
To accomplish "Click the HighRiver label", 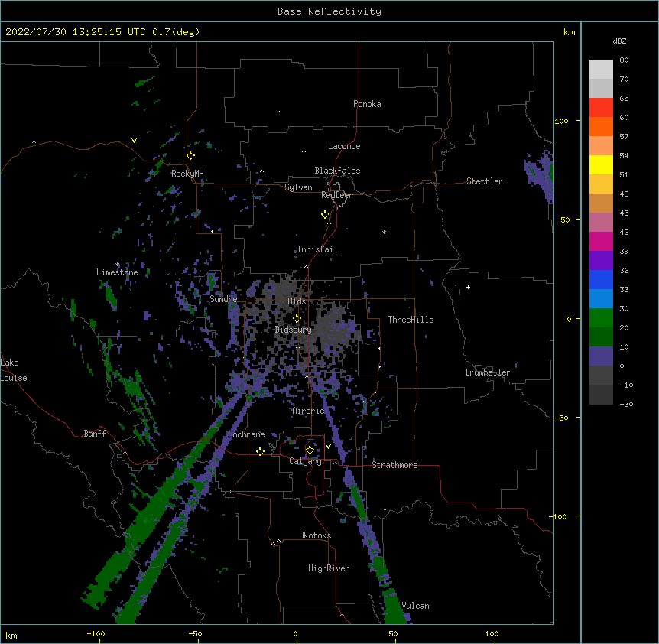I will tap(329, 568).
